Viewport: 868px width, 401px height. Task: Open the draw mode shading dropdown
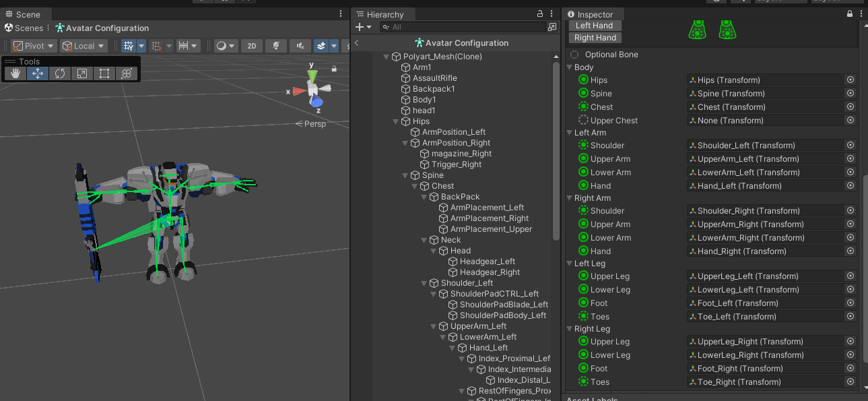[226, 46]
